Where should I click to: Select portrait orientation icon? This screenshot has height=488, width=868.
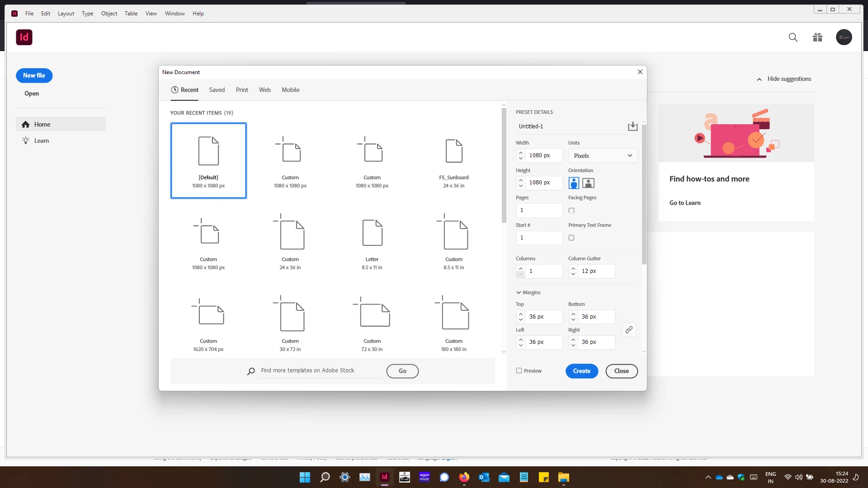point(574,183)
